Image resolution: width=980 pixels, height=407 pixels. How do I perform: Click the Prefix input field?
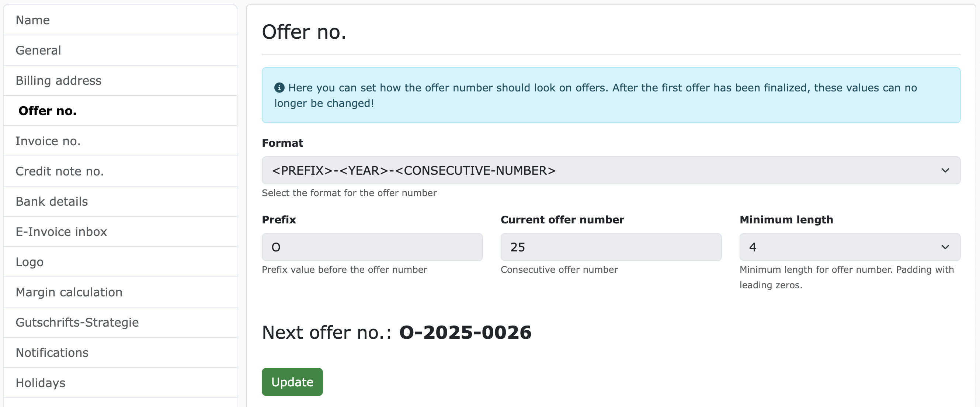click(372, 247)
